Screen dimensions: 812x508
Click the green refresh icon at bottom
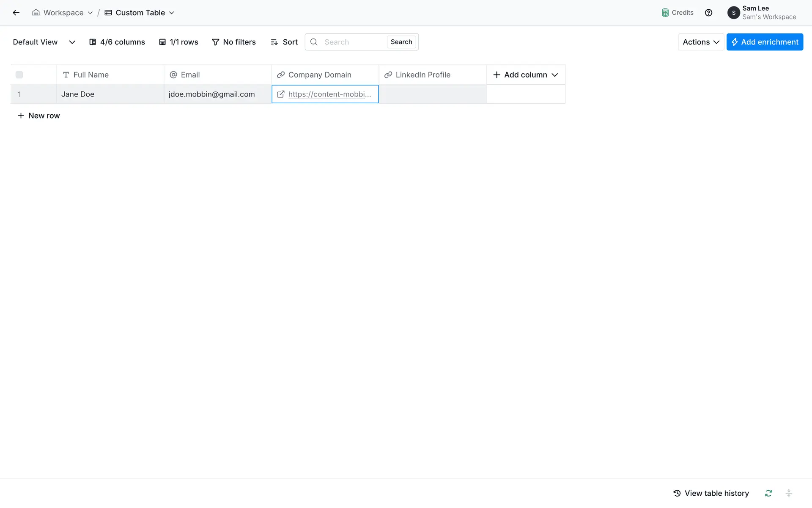click(768, 493)
